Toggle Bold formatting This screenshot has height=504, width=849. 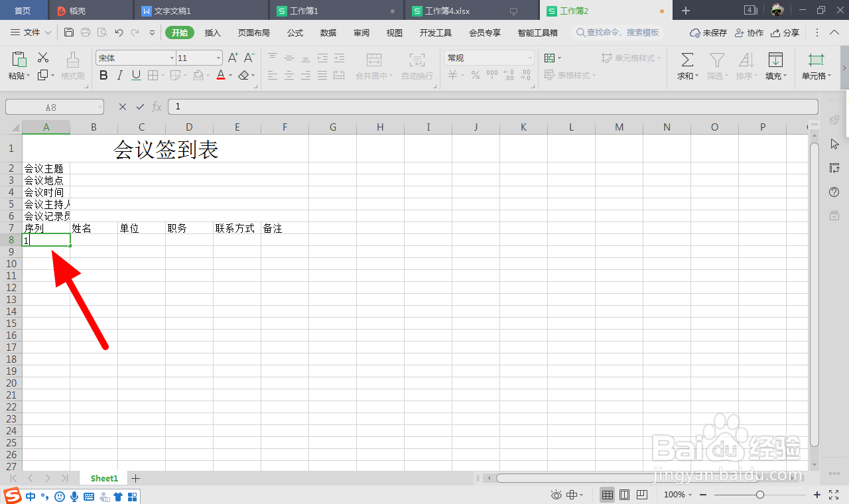pyautogui.click(x=103, y=76)
